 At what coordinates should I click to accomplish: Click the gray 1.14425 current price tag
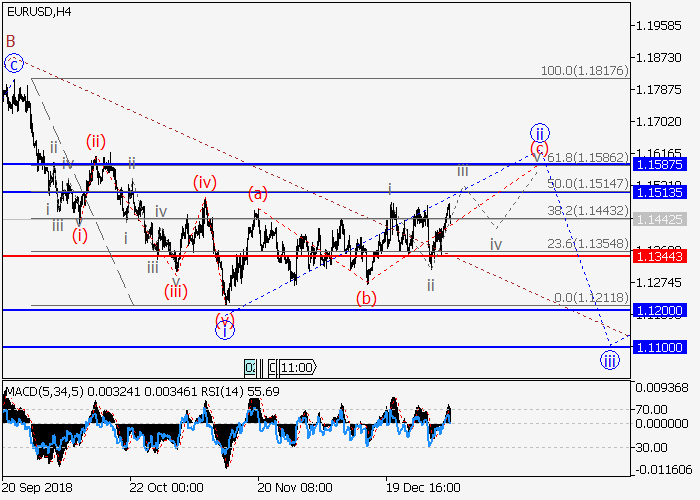(x=664, y=219)
